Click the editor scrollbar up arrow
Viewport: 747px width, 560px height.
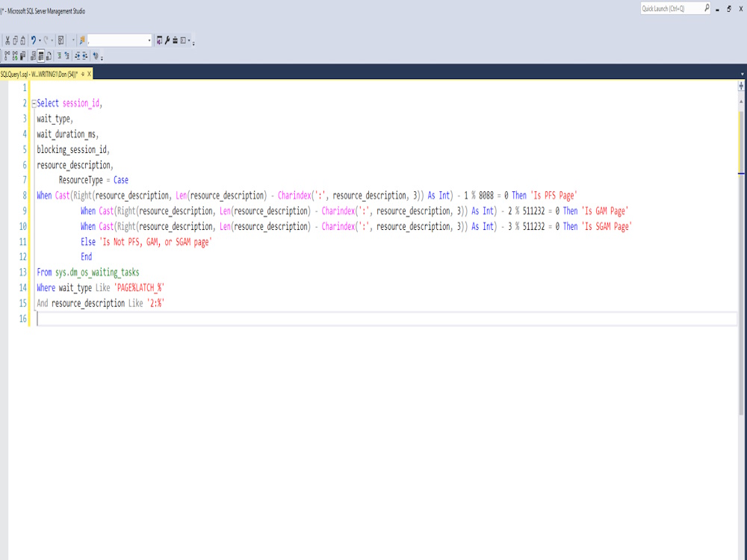click(x=741, y=102)
